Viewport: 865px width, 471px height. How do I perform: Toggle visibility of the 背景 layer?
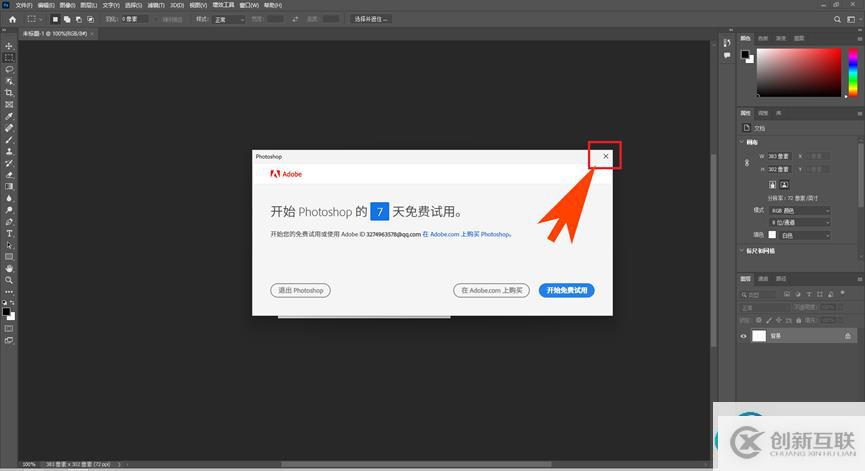click(743, 336)
